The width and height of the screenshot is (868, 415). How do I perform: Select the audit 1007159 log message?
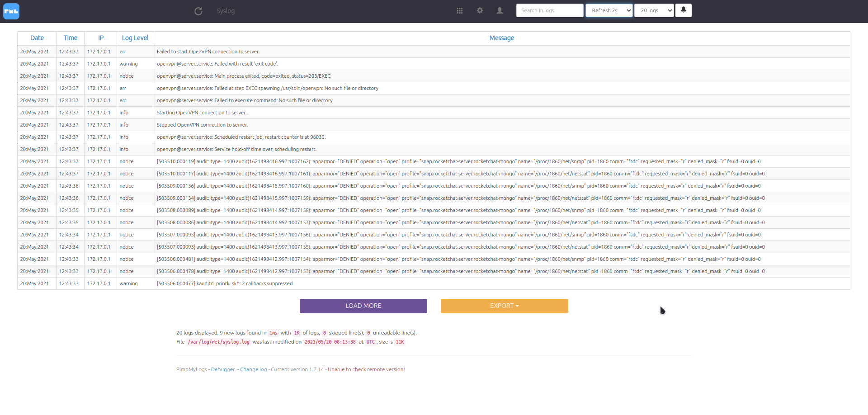tap(461, 198)
